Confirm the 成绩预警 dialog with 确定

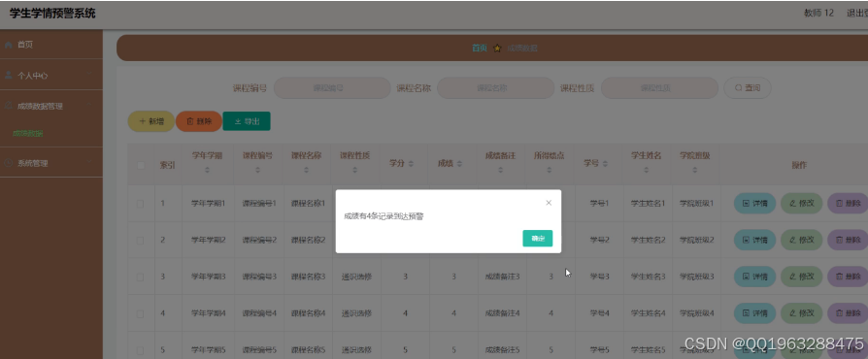tap(538, 239)
